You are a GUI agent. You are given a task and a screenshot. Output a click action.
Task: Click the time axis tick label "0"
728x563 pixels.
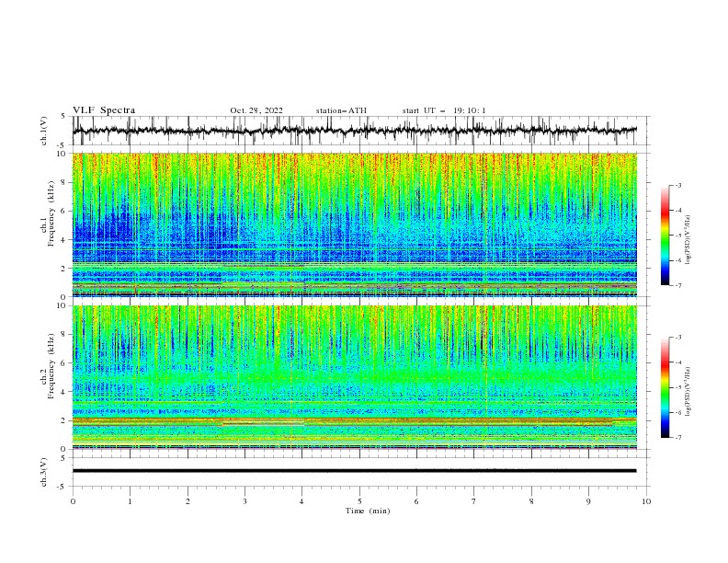pos(73,501)
